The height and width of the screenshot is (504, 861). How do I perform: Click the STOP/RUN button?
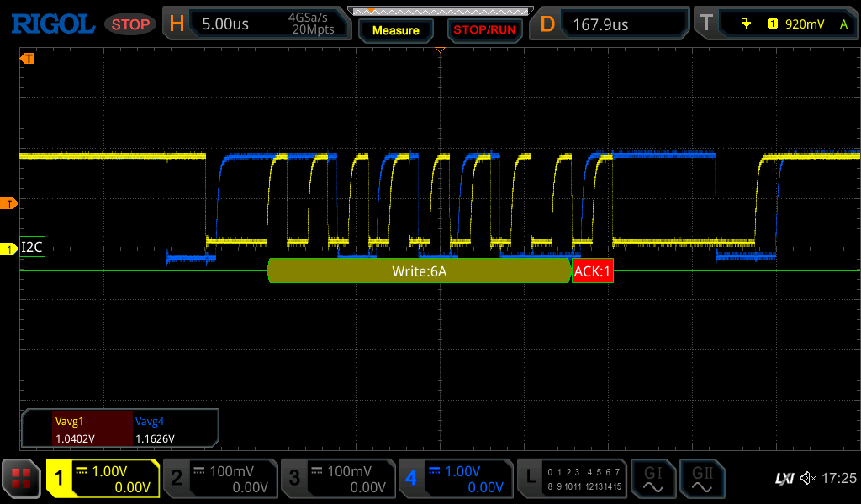tap(484, 30)
